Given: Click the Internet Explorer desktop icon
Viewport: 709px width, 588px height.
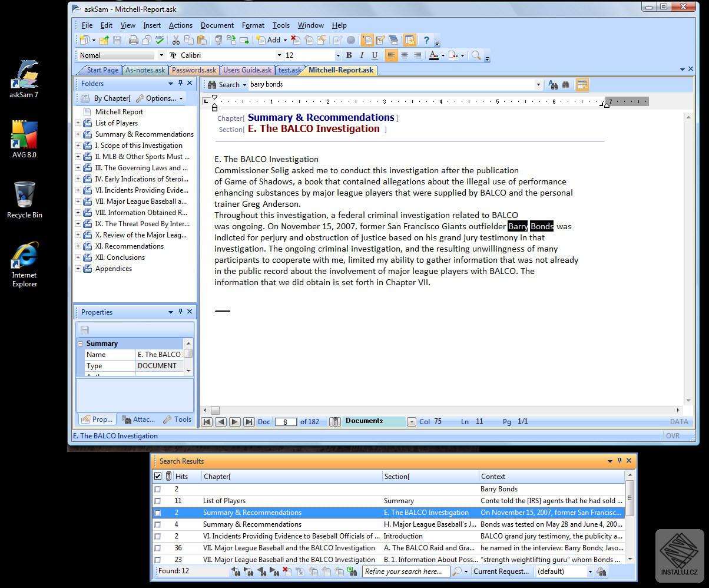Looking at the screenshot, I should pyautogui.click(x=24, y=264).
